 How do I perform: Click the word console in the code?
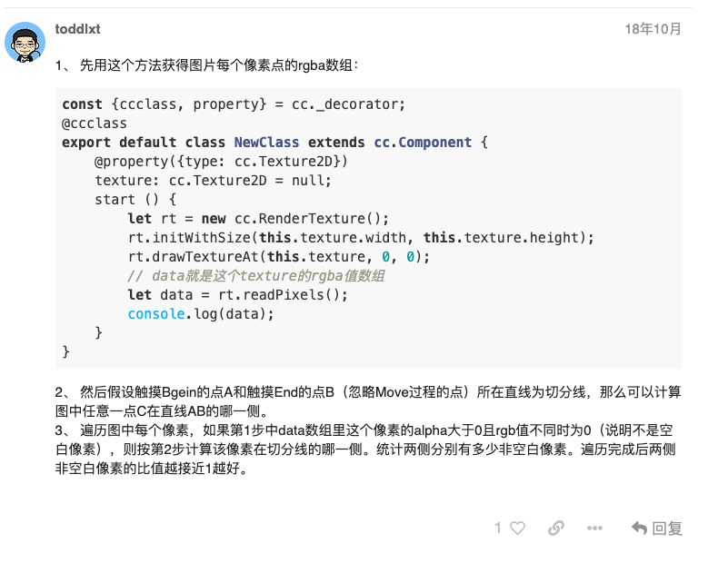(156, 313)
